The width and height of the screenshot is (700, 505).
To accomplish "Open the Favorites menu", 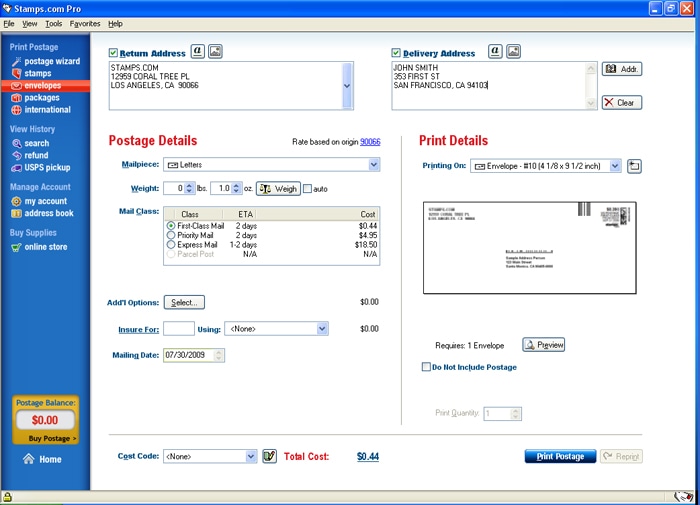I will coord(85,24).
